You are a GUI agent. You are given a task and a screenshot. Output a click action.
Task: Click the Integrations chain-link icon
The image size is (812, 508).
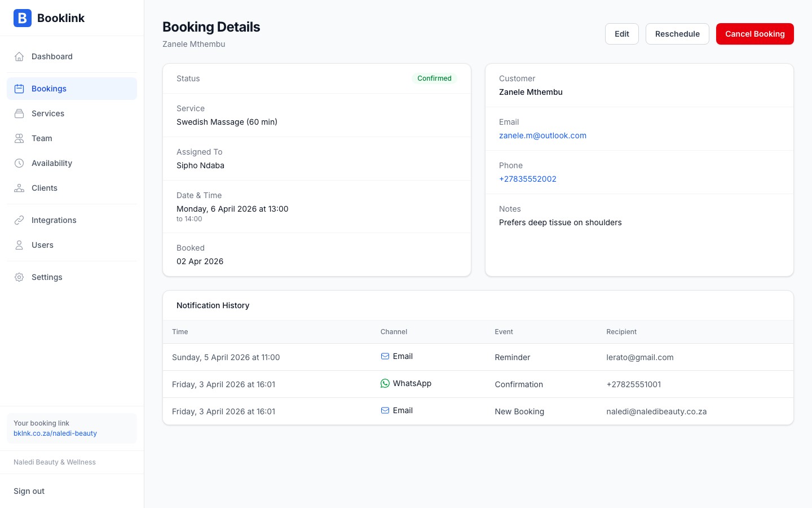[x=19, y=220]
